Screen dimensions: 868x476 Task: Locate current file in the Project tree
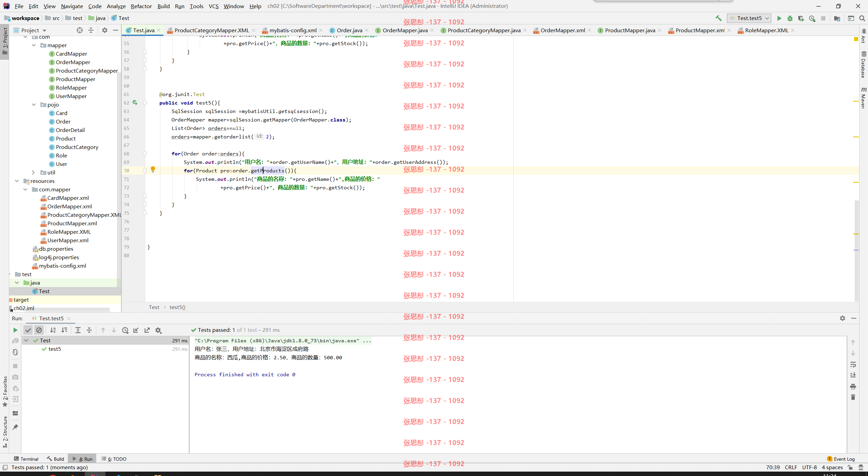coord(80,30)
